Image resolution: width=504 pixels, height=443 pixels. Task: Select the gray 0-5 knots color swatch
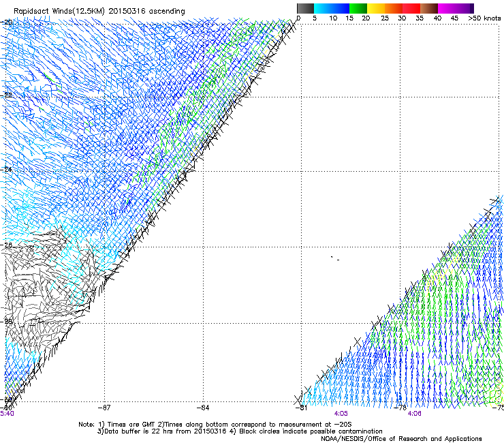coord(305,8)
